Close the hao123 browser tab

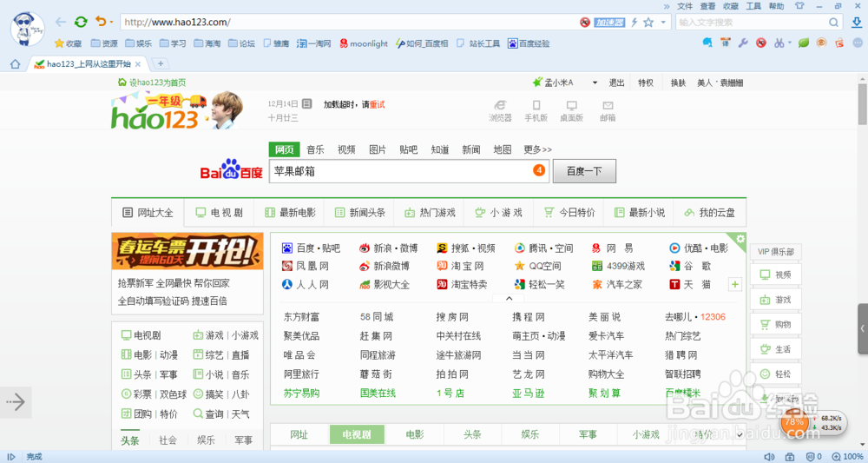point(138,64)
